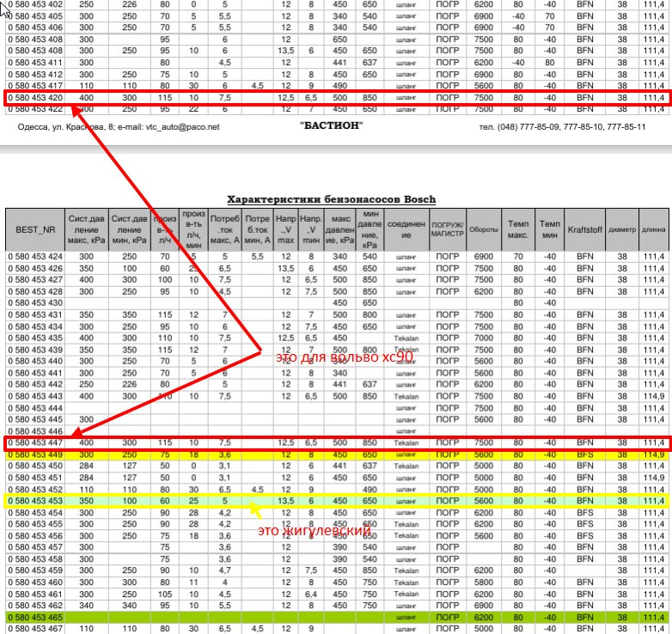Click the '114,9' length cell in row 453 443
The image size is (672, 634).
click(x=654, y=396)
